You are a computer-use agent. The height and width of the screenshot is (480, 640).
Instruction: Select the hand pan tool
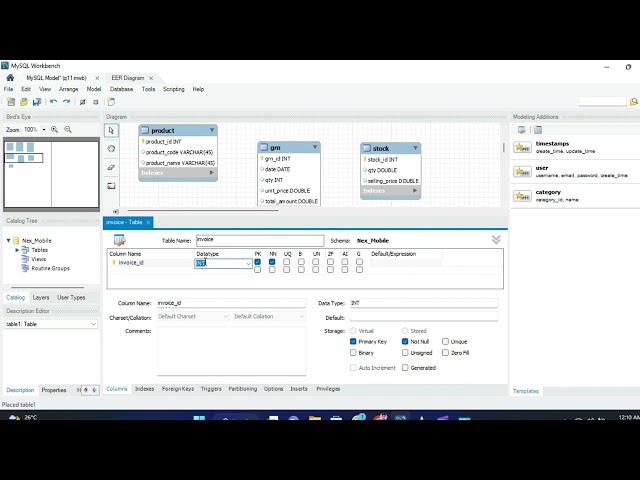click(x=111, y=149)
